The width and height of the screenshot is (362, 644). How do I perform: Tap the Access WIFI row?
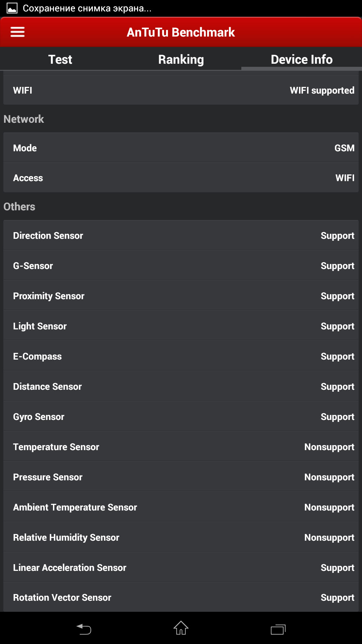pos(181,178)
